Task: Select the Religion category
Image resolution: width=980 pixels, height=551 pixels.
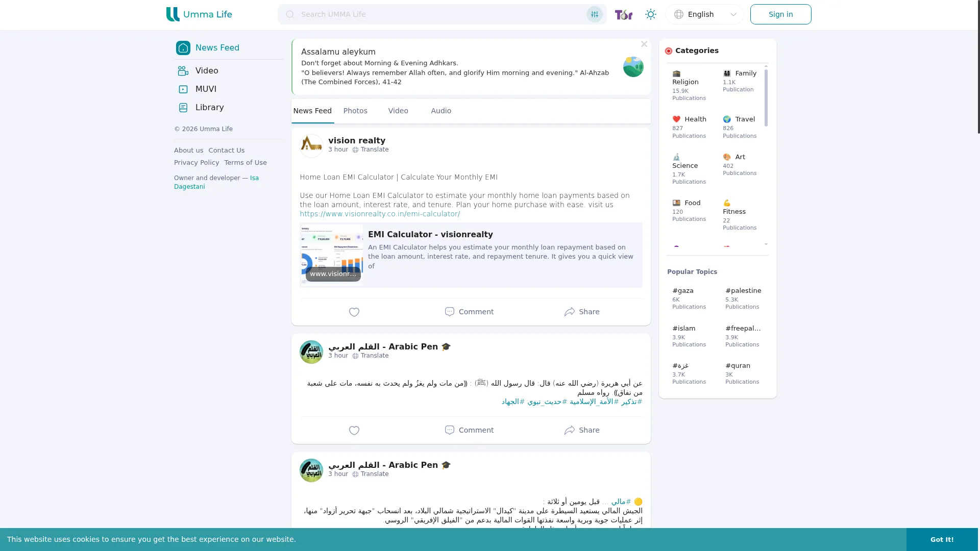Action: click(689, 85)
